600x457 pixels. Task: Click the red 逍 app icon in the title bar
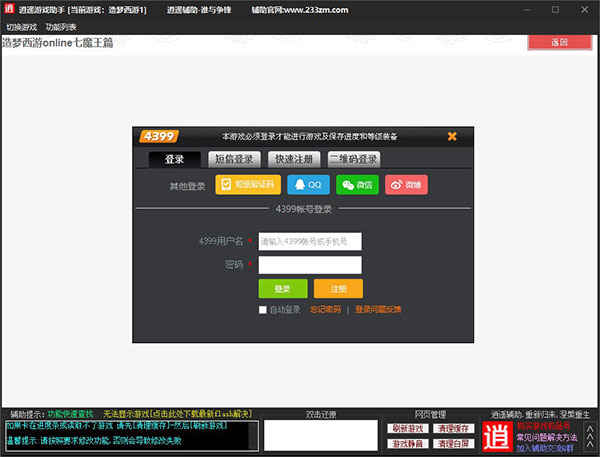9,8
